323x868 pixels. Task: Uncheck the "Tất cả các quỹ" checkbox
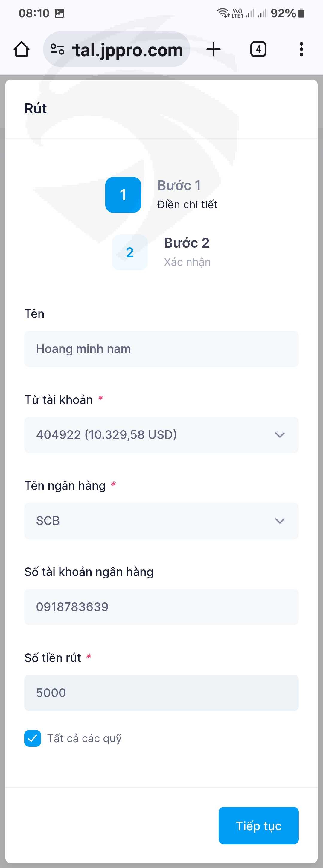33,738
